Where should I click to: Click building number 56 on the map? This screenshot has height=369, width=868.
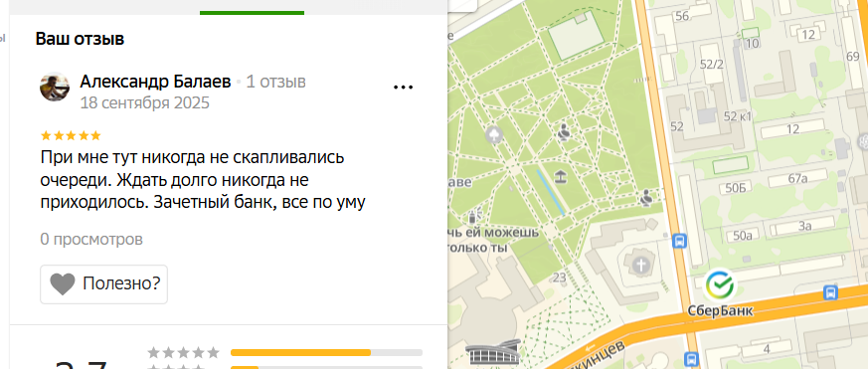click(x=682, y=16)
